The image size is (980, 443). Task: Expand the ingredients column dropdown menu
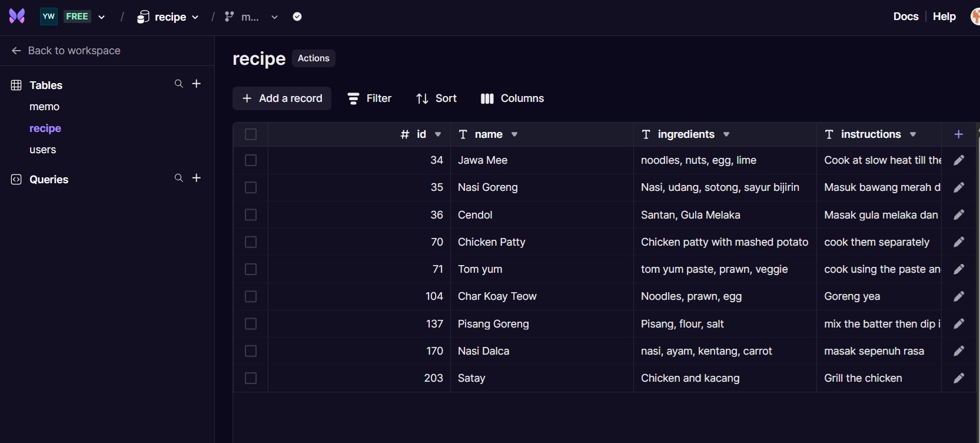(726, 134)
